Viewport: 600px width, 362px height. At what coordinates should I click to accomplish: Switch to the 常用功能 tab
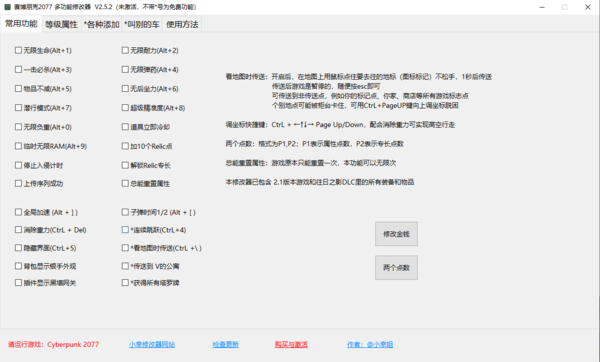coord(21,24)
